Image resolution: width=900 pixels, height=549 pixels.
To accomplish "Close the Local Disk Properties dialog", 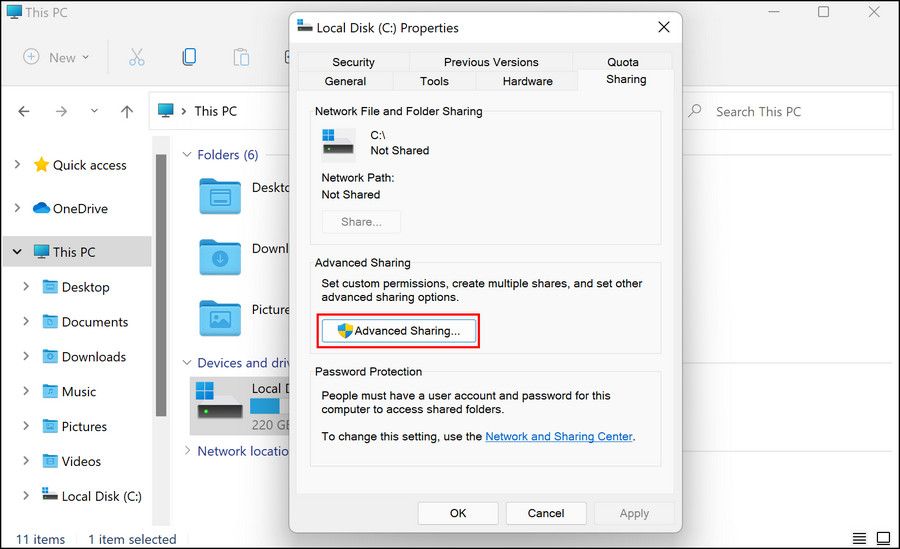I will click(x=664, y=27).
